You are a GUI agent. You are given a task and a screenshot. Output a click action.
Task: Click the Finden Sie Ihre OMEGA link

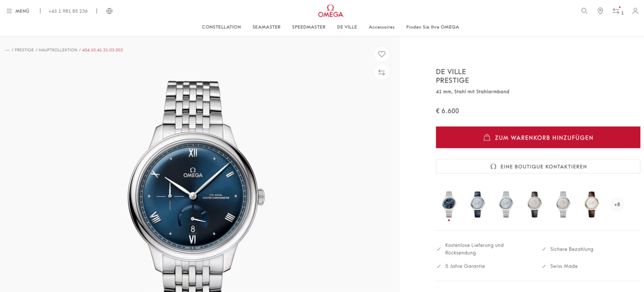433,27
